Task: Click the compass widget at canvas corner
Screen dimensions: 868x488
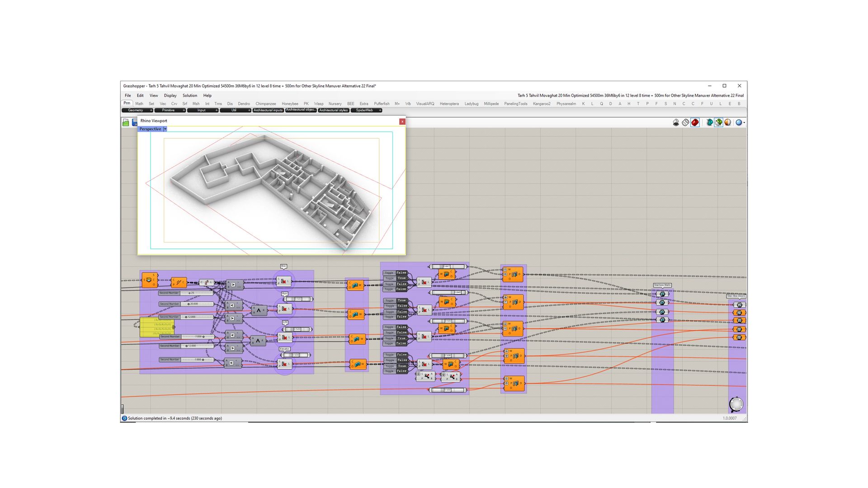Action: pos(736,404)
